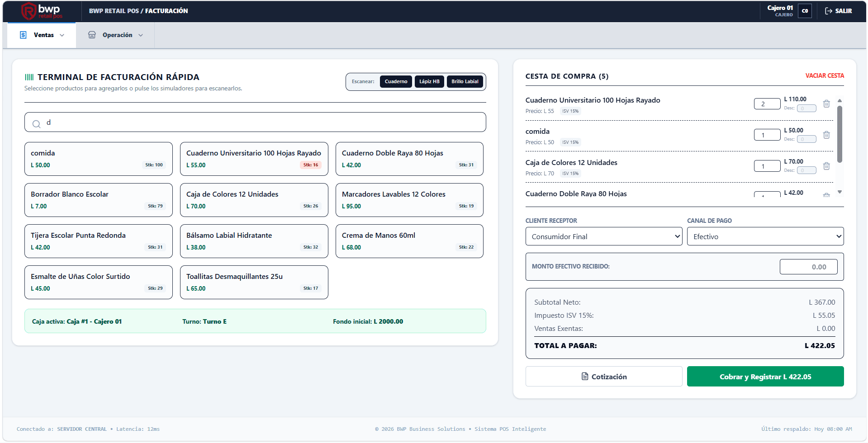Open the Ventas tab
The image size is (868, 443).
click(x=42, y=35)
